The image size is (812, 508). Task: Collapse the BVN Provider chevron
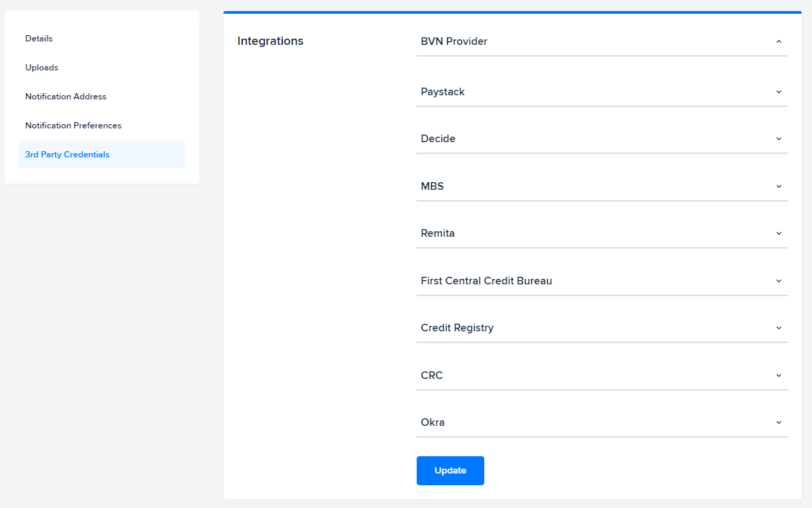coord(778,41)
